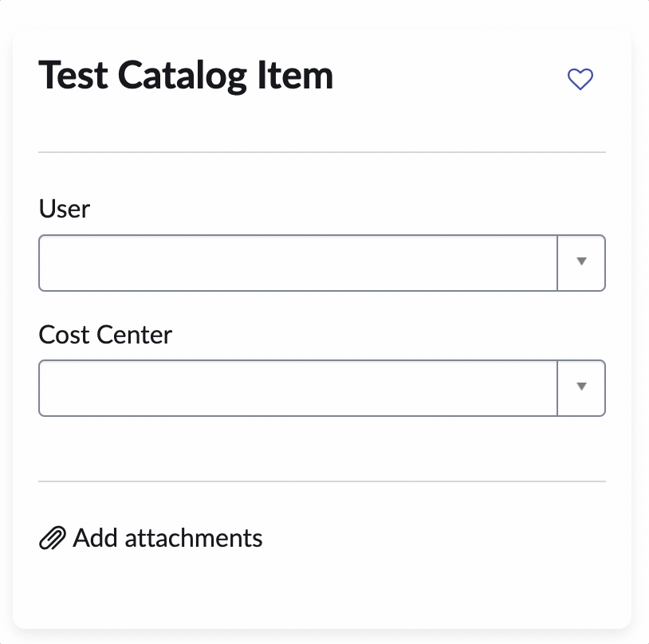The height and width of the screenshot is (644, 649).
Task: Click the paperclip attachment icon
Action: [52, 539]
